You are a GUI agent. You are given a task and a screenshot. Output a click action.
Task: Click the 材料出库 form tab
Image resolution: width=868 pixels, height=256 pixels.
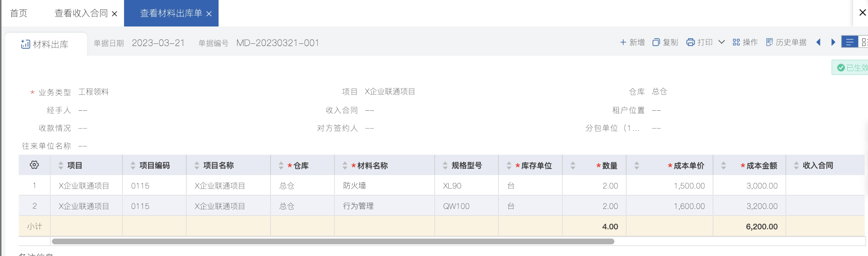pyautogui.click(x=45, y=44)
